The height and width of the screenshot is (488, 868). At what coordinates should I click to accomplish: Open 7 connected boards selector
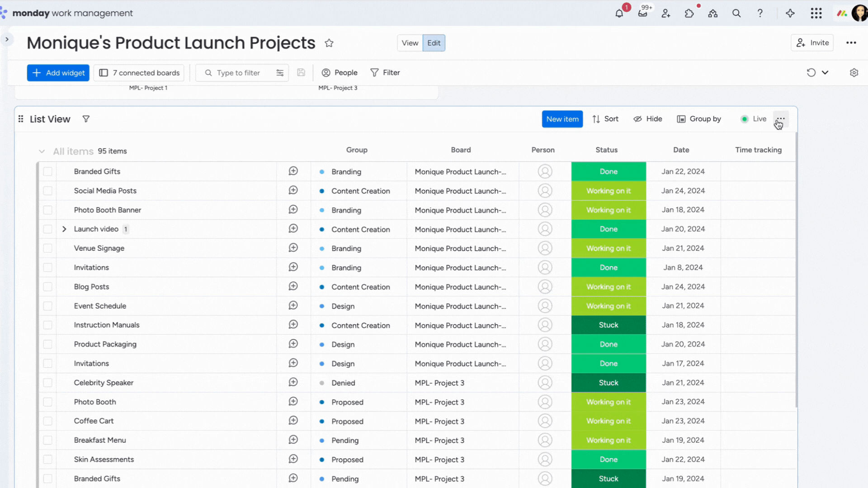139,73
